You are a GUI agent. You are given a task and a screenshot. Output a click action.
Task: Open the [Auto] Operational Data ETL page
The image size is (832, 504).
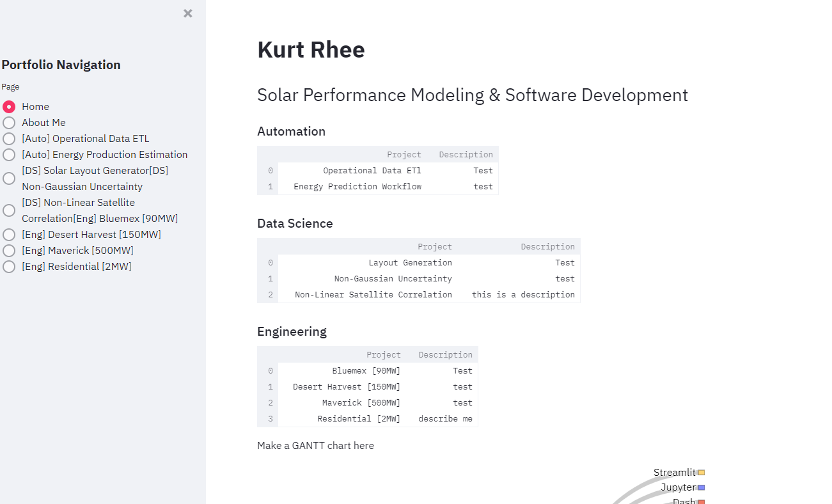pyautogui.click(x=9, y=138)
